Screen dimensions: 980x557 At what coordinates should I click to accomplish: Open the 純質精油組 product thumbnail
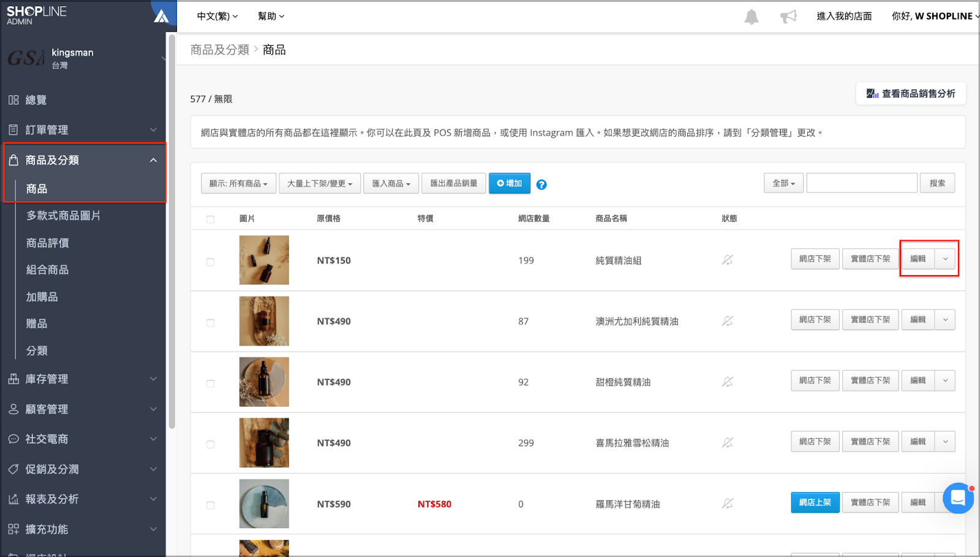point(264,260)
